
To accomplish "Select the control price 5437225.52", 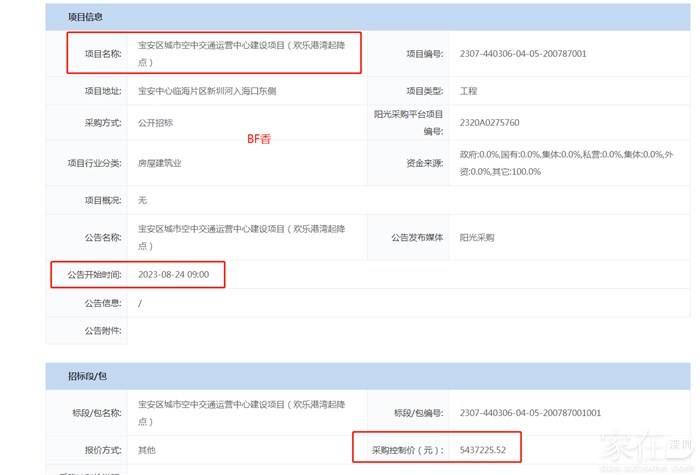I will pos(482,450).
